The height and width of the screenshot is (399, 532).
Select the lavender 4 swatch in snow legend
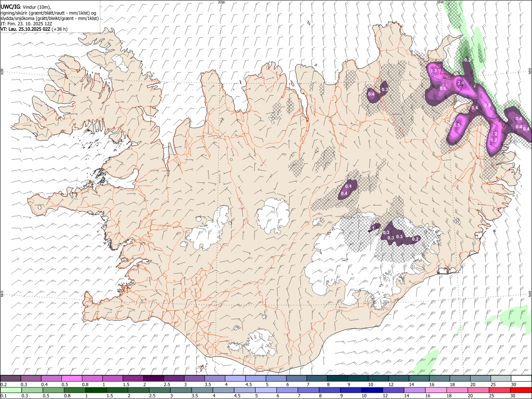tap(235, 378)
